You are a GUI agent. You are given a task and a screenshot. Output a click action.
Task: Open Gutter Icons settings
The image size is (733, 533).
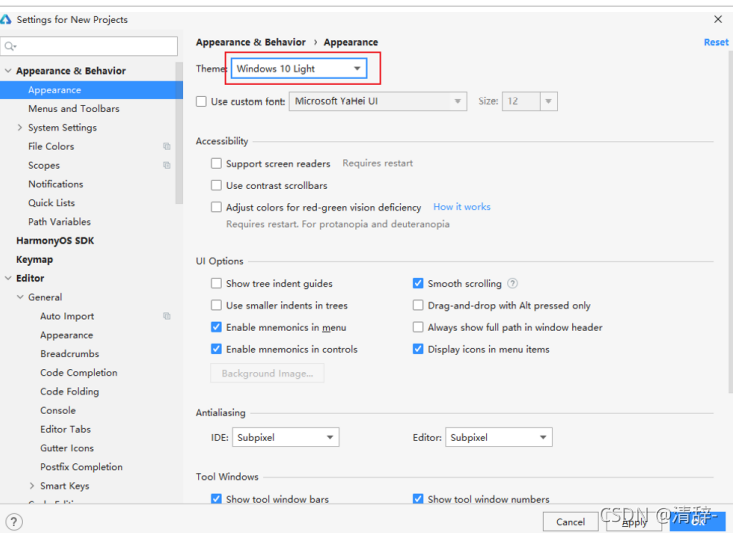tap(67, 448)
